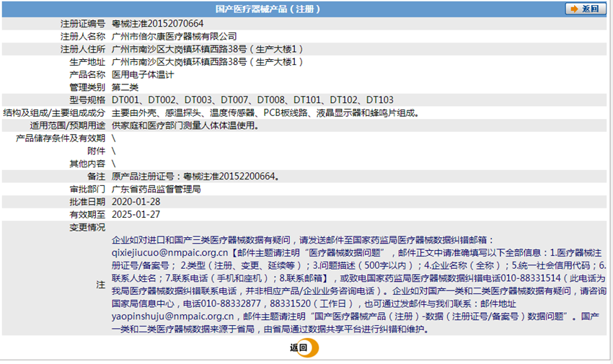This screenshot has width=613, height=364.
Task: Click the orange arrow icon on top 返回 button
Action: 574,9
